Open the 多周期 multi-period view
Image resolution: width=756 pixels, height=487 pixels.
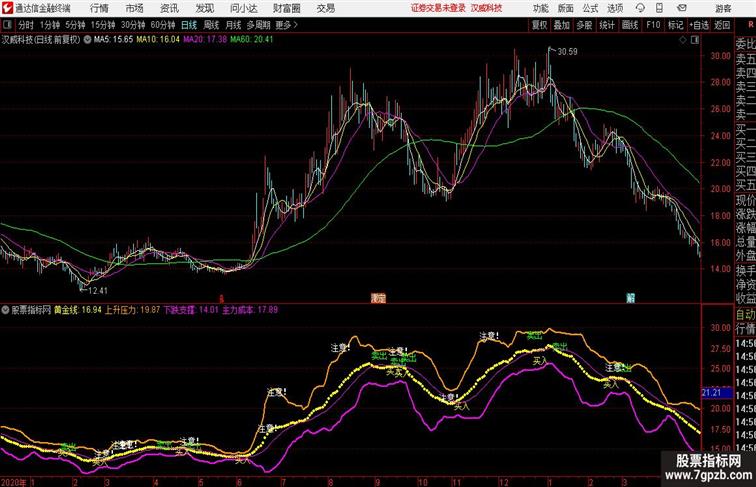click(258, 25)
